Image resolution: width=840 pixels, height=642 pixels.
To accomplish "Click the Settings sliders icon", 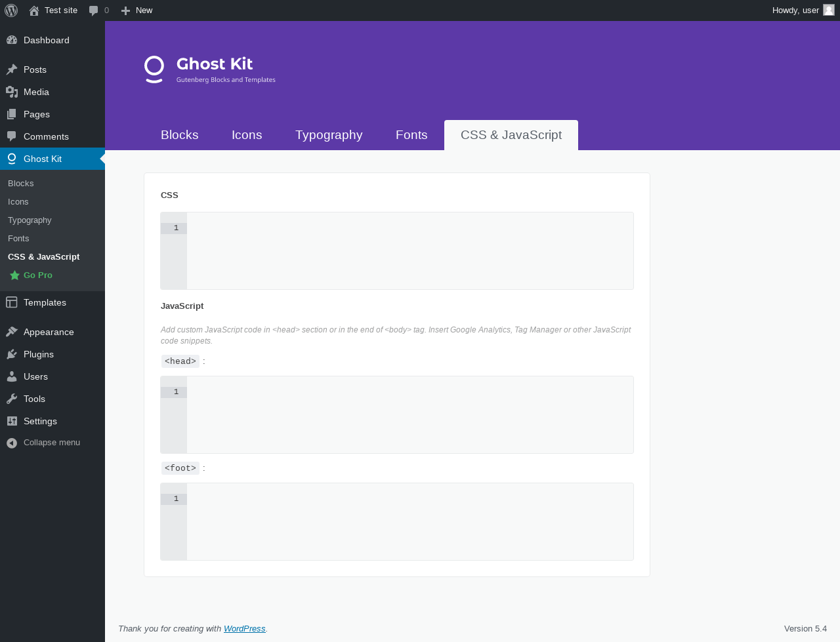I will click(12, 421).
